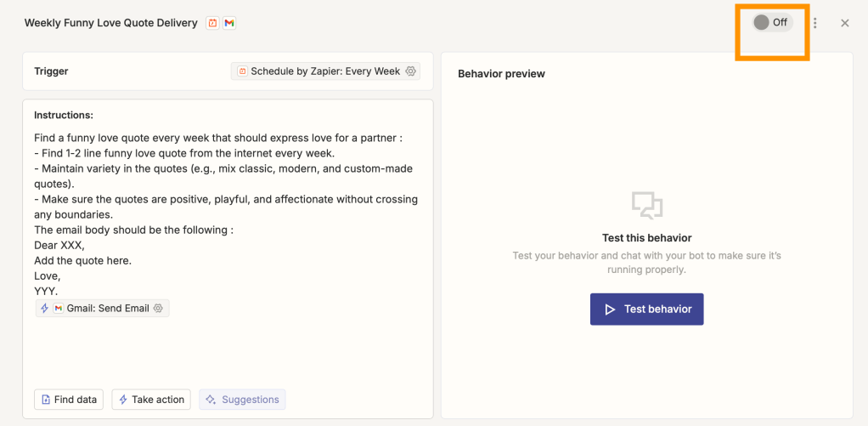The image size is (868, 426).
Task: Click the gear icon on Gmail: Send Email
Action: (x=158, y=308)
